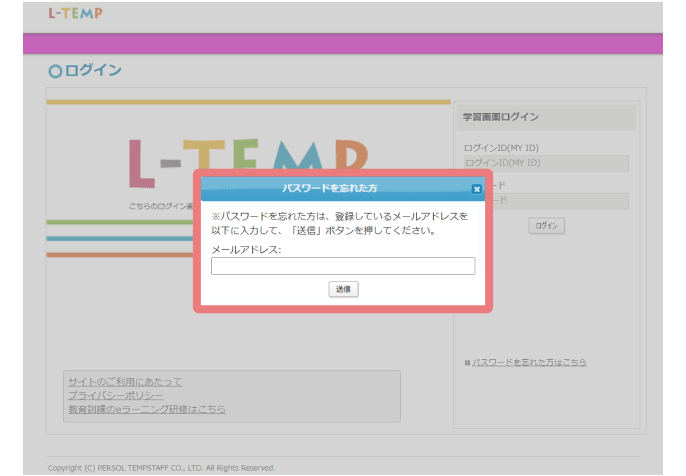The image size is (686, 476).
Task: Focus the ログインID(MY ID) input field
Action: tap(546, 163)
